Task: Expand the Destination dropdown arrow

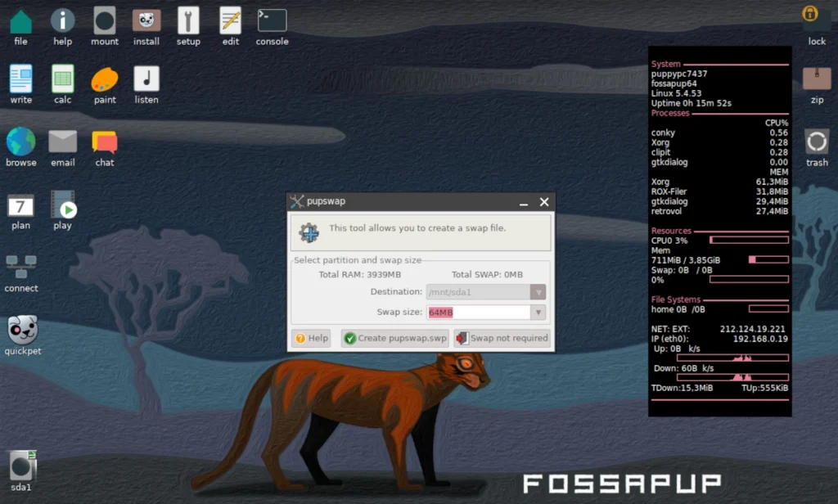Action: coord(538,292)
